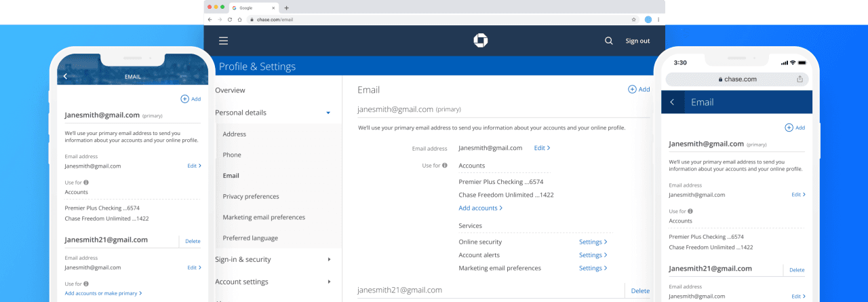Viewport: 868px width, 302px height.
Task: Tap the back arrow in left phone header
Action: tap(66, 77)
